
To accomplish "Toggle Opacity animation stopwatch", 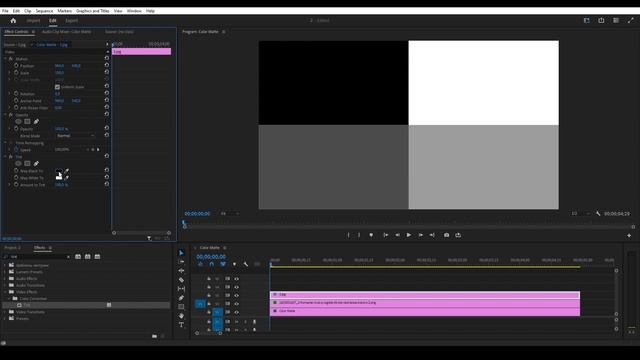I will click(x=16, y=129).
